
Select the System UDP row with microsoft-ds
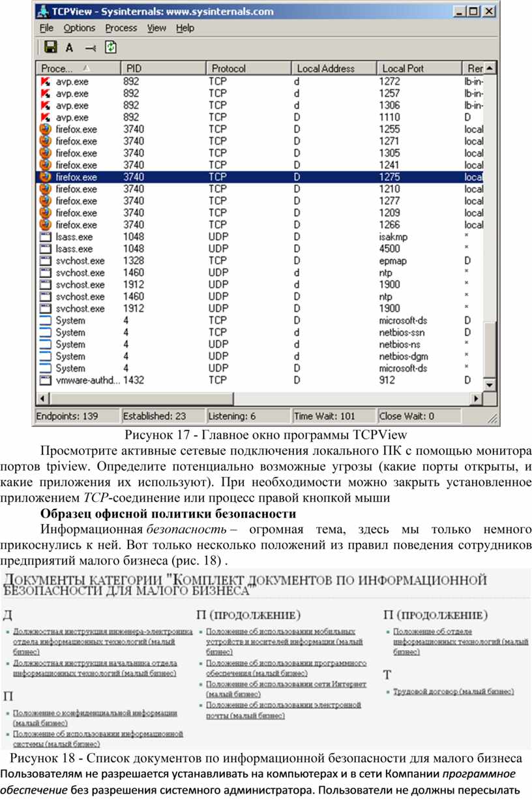(x=260, y=368)
